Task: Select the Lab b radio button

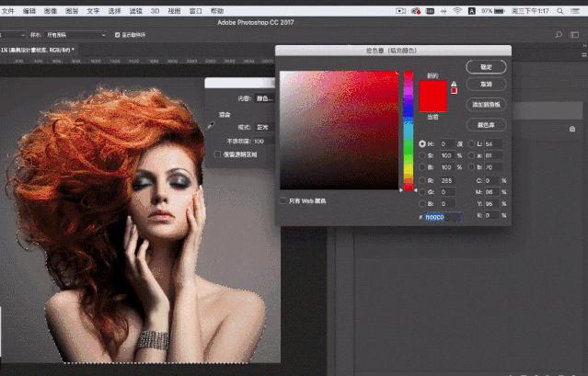Action: click(x=471, y=167)
